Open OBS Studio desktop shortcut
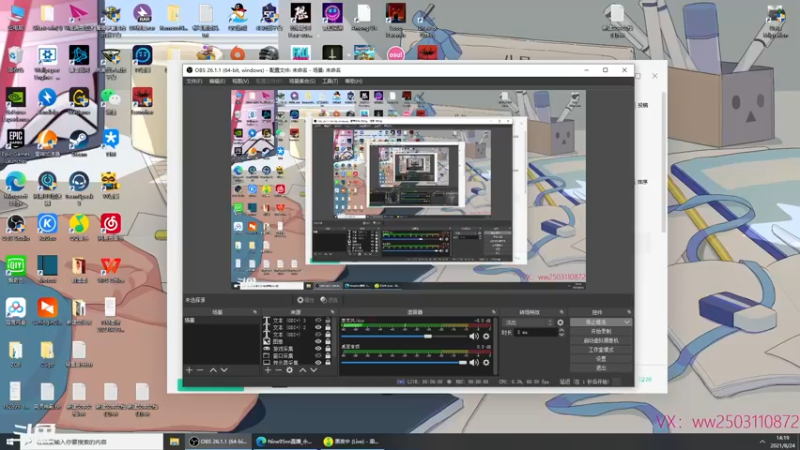Image resolution: width=800 pixels, height=450 pixels. click(15, 228)
